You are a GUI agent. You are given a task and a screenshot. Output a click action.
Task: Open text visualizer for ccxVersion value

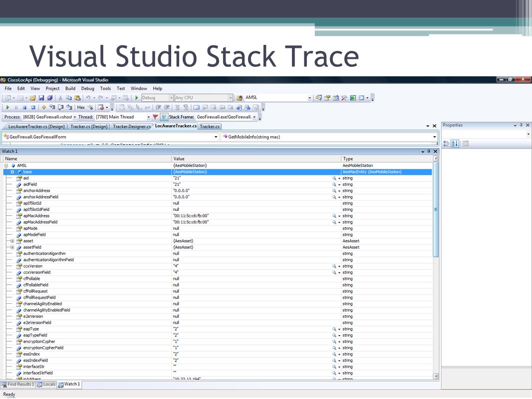click(334, 266)
